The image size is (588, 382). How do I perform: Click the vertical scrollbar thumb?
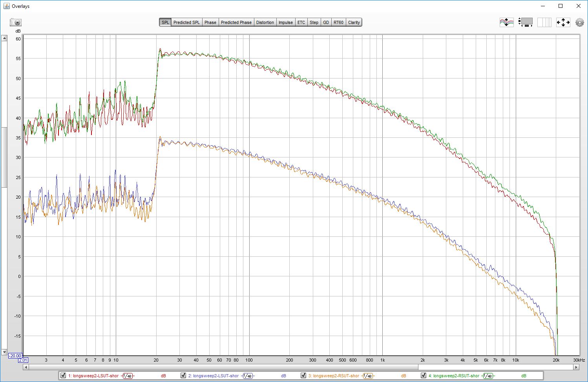4,157
